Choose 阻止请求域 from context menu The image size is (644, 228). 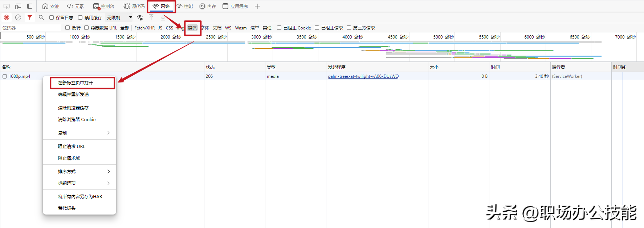[x=80, y=158]
